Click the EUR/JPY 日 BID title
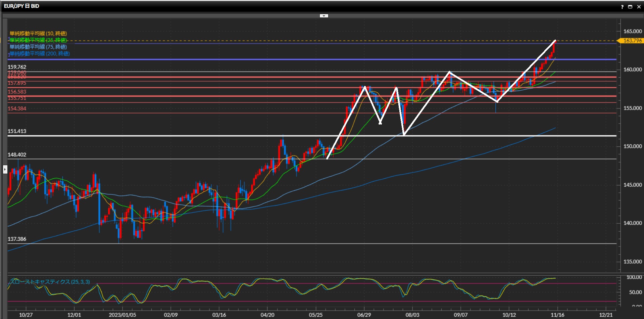This screenshot has width=644, height=319. pyautogui.click(x=21, y=6)
